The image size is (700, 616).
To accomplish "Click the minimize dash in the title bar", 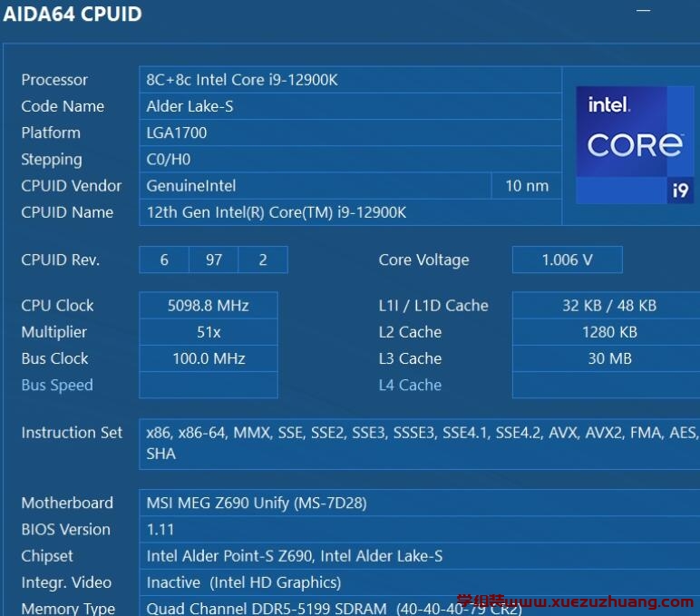I will (x=643, y=10).
